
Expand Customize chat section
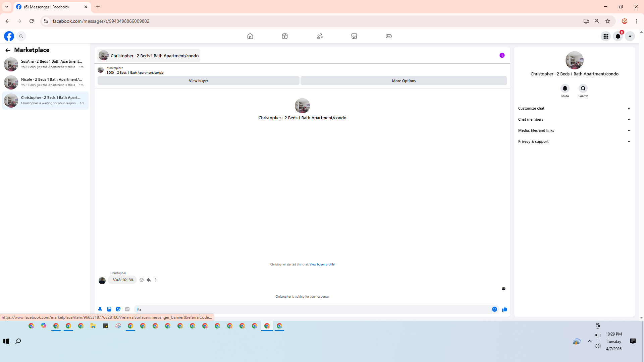pyautogui.click(x=574, y=108)
